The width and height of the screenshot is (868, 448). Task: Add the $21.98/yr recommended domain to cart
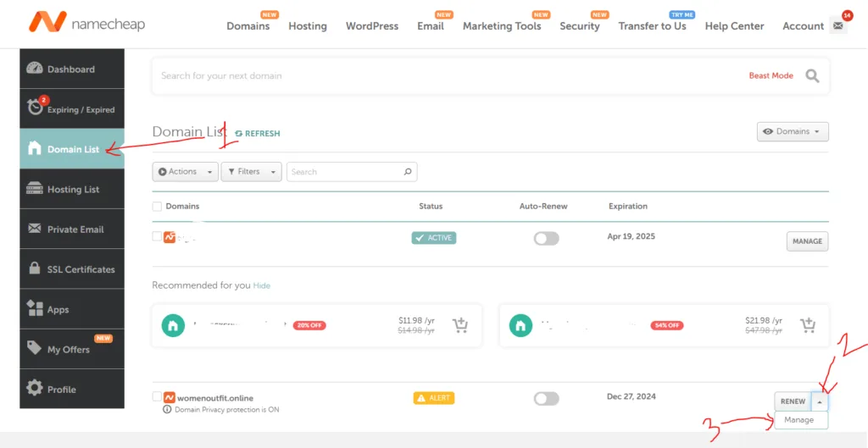click(808, 326)
